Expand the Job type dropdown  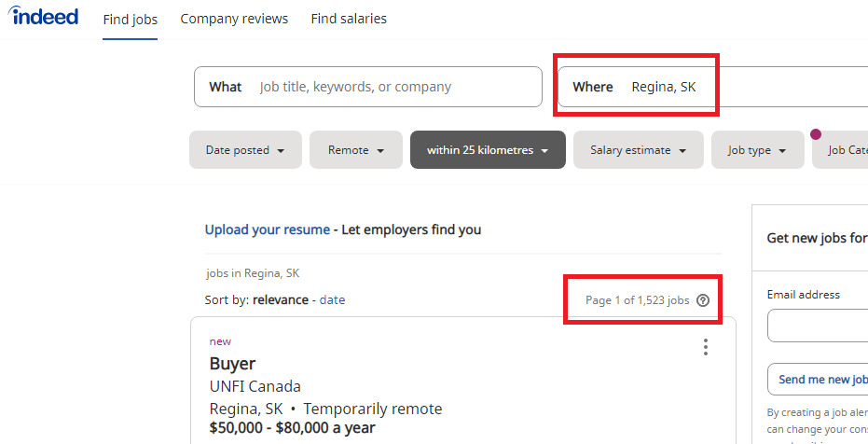point(757,150)
